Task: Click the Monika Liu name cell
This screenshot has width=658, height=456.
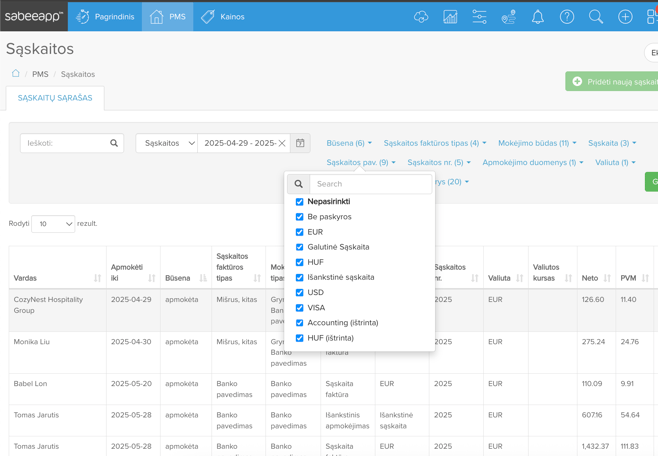Action: pos(31,341)
